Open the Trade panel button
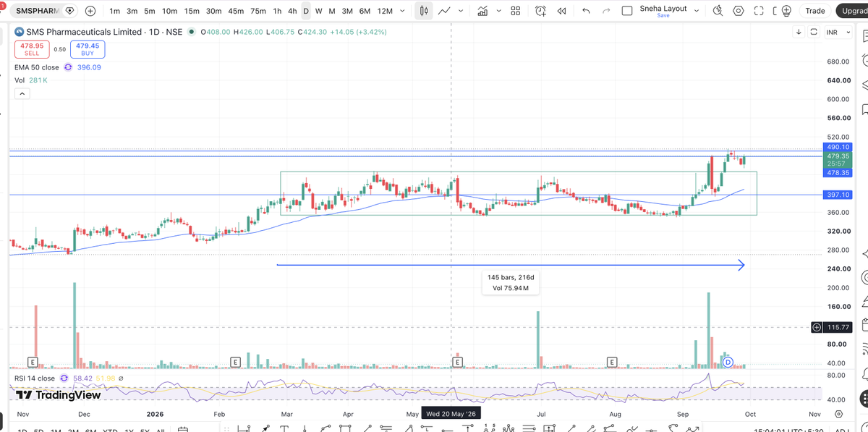Screen dimensions: 868x432 tap(815, 11)
